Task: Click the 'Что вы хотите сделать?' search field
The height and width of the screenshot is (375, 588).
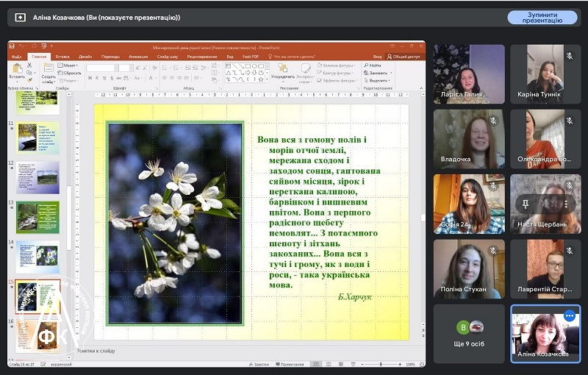Action: click(x=293, y=57)
